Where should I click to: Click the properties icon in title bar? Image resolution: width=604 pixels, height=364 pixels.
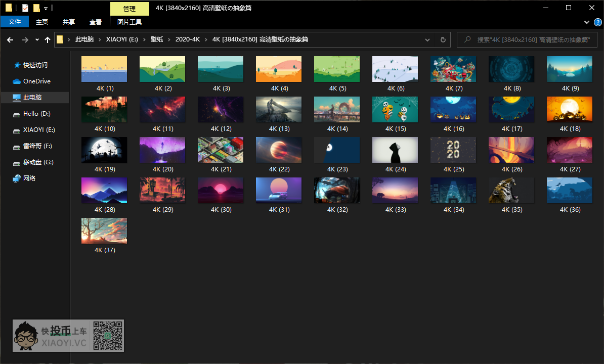(x=25, y=8)
